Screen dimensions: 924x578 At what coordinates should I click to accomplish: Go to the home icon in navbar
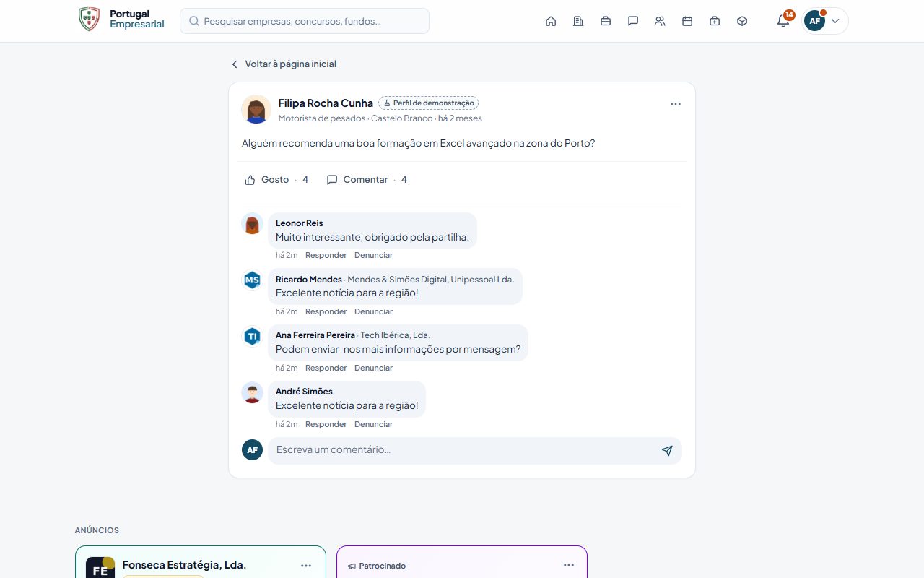click(x=551, y=21)
